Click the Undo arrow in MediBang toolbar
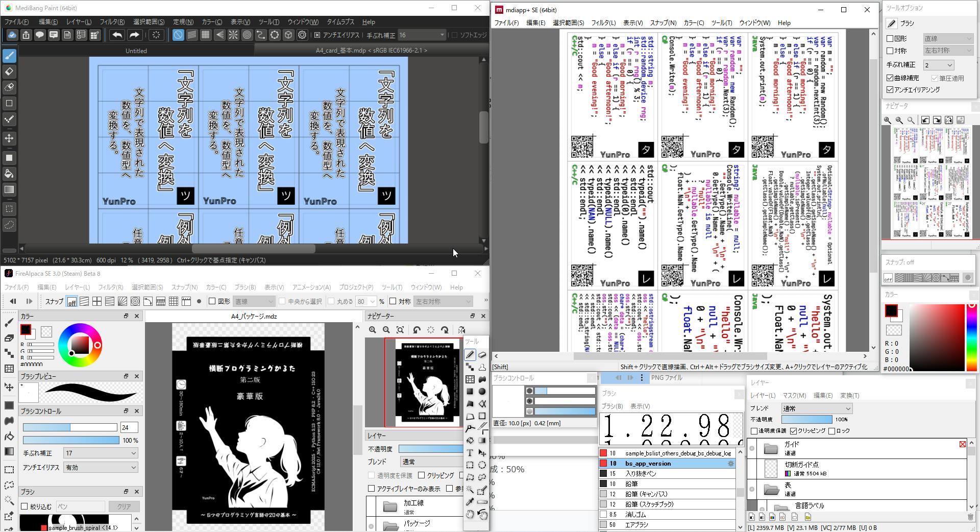 point(117,35)
